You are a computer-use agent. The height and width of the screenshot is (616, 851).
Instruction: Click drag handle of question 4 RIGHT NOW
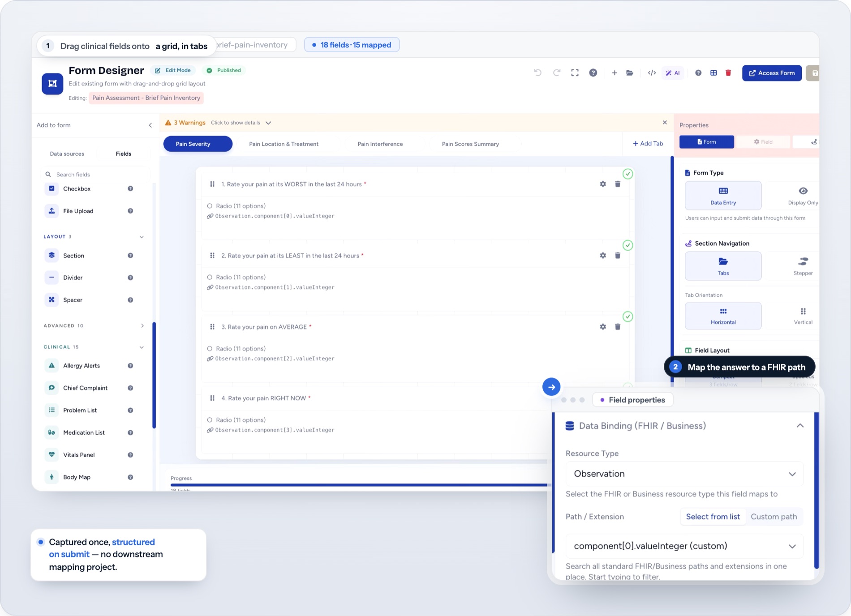click(x=212, y=398)
